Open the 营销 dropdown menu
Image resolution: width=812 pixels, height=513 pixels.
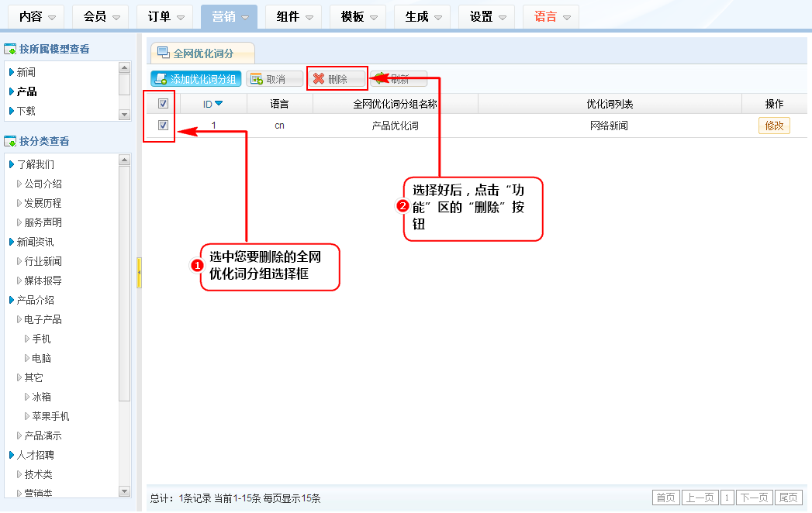[x=229, y=16]
